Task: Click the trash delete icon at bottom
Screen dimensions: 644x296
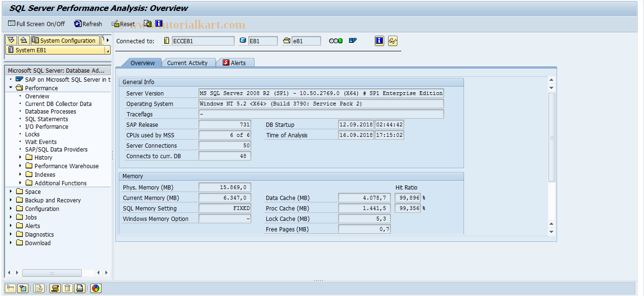Action: [x=67, y=288]
